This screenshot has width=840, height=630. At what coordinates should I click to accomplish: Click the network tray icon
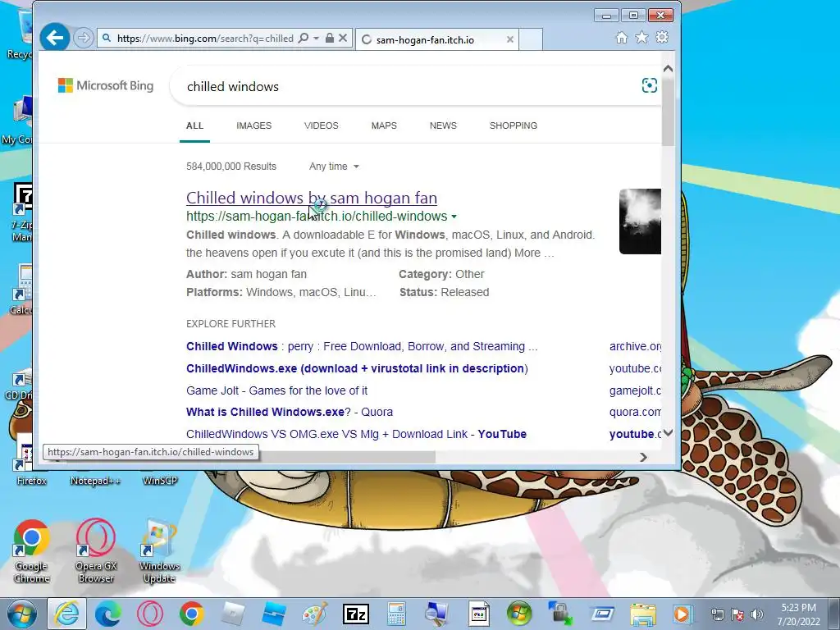coord(717,614)
